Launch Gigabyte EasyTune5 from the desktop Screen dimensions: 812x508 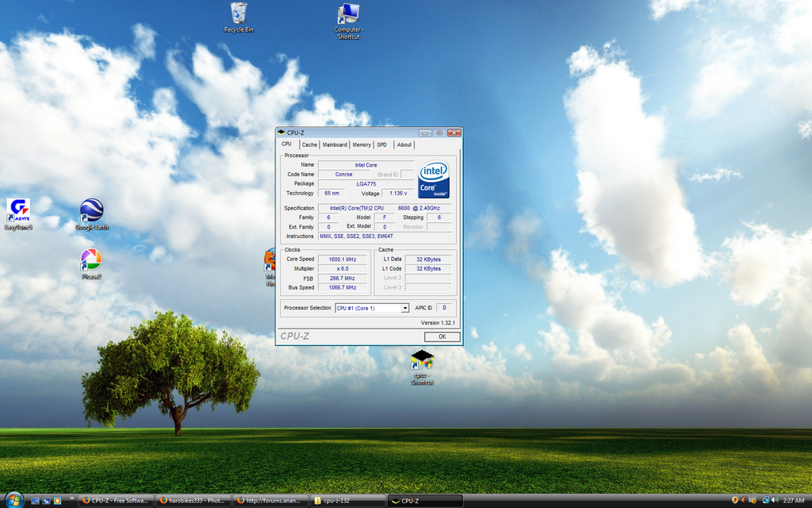click(x=18, y=210)
